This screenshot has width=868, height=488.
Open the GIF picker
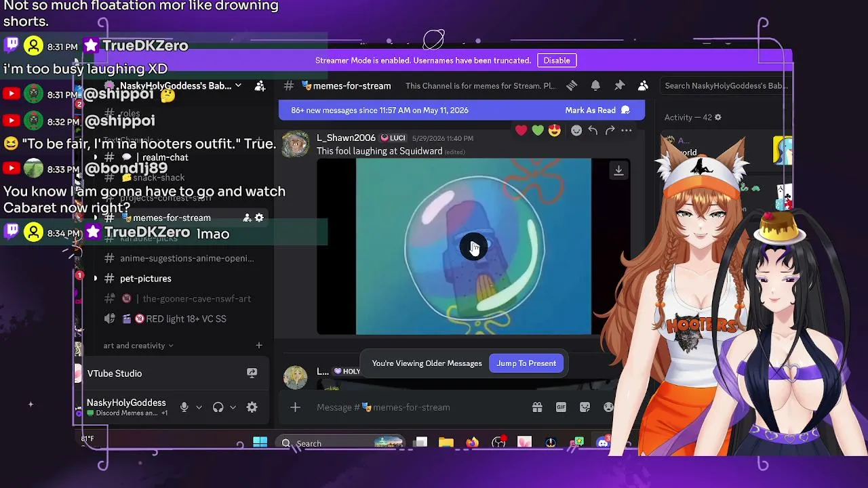[561, 407]
